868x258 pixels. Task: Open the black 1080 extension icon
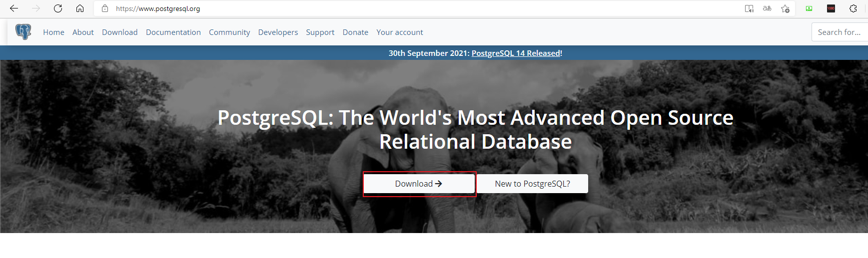click(x=831, y=8)
